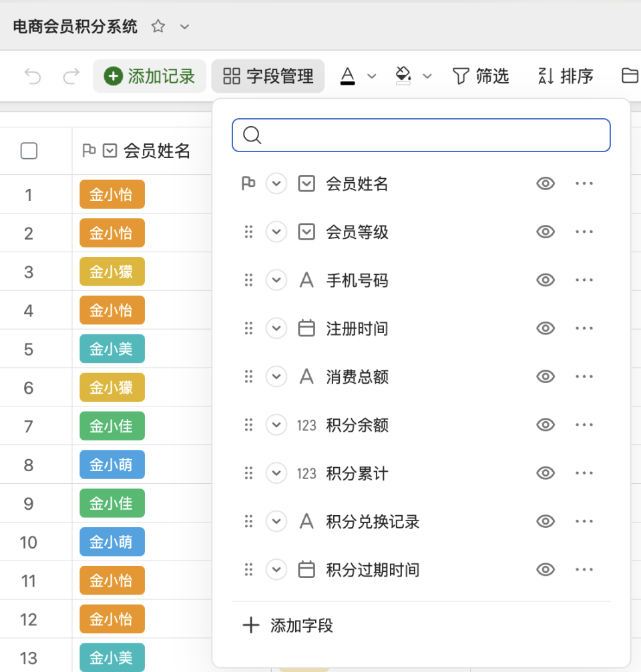
Task: Click the Undo arrow icon
Action: pyautogui.click(x=32, y=76)
